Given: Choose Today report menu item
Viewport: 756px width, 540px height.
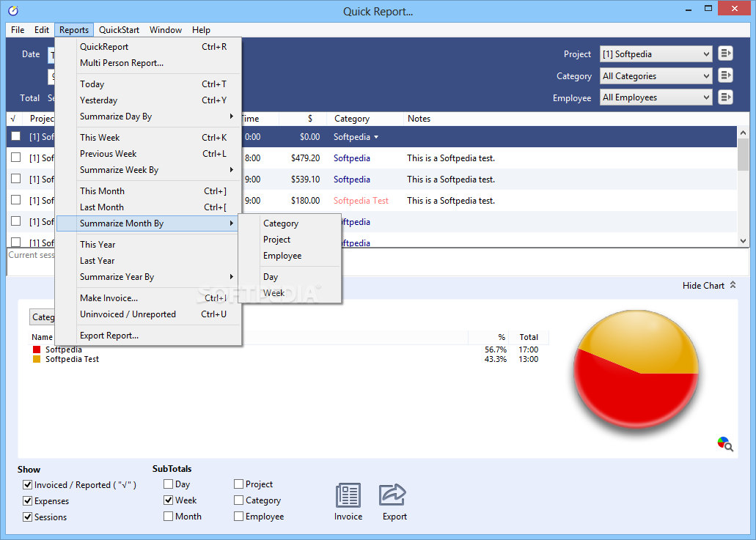Looking at the screenshot, I should (149, 84).
